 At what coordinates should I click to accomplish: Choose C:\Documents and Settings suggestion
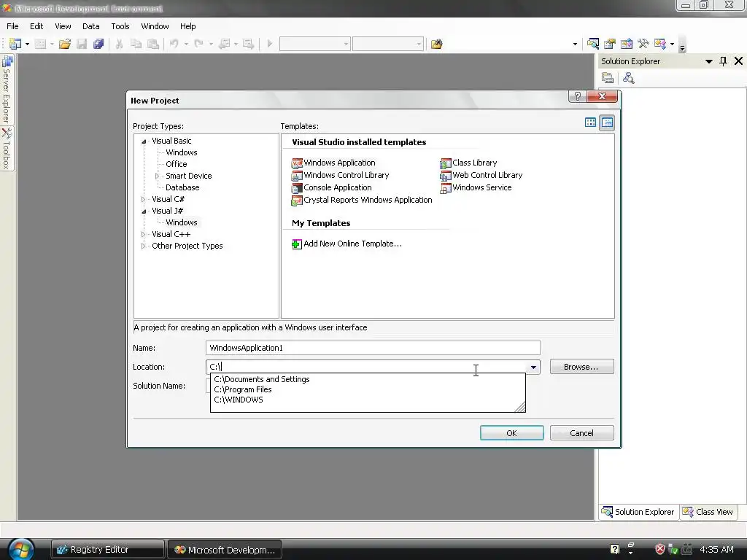(368, 379)
